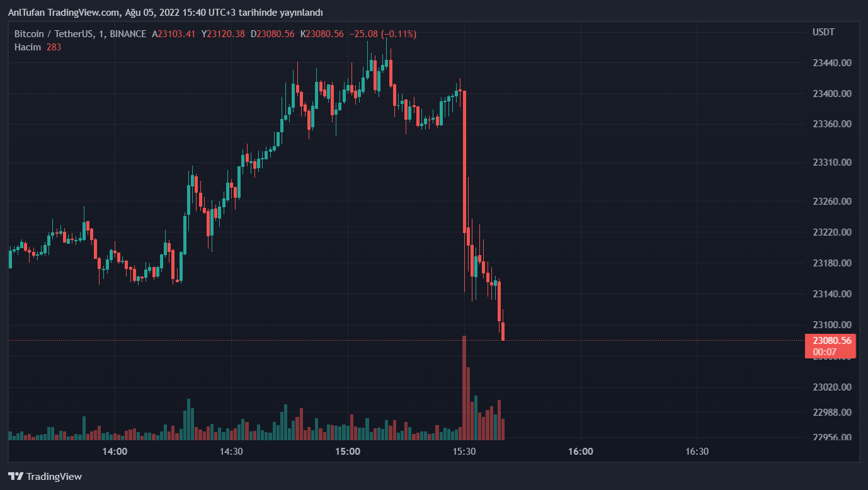Click the 23440.00 price axis label
The width and height of the screenshot is (868, 490).
coord(832,63)
